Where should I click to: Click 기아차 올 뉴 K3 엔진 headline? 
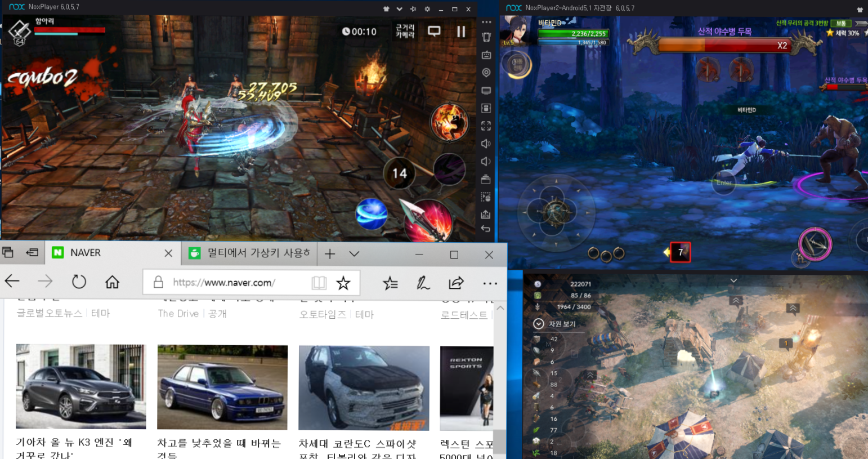tap(74, 448)
